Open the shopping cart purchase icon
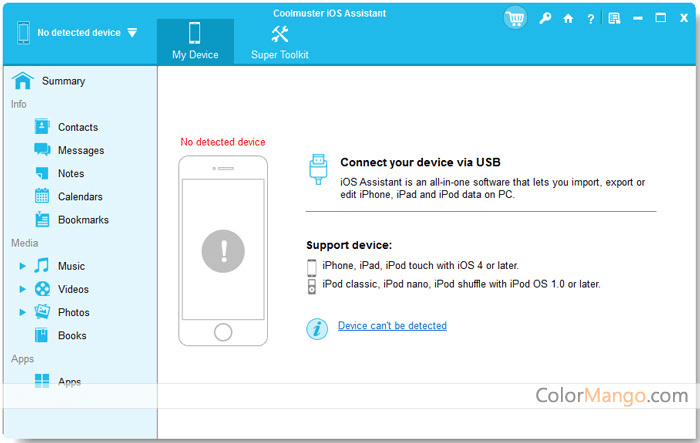The height and width of the screenshot is (443, 700). tap(515, 18)
